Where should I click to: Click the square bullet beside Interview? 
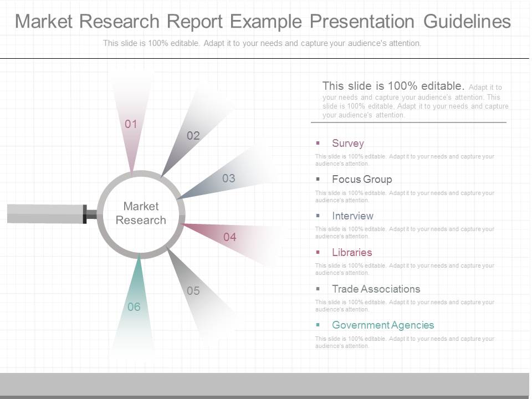pyautogui.click(x=318, y=216)
